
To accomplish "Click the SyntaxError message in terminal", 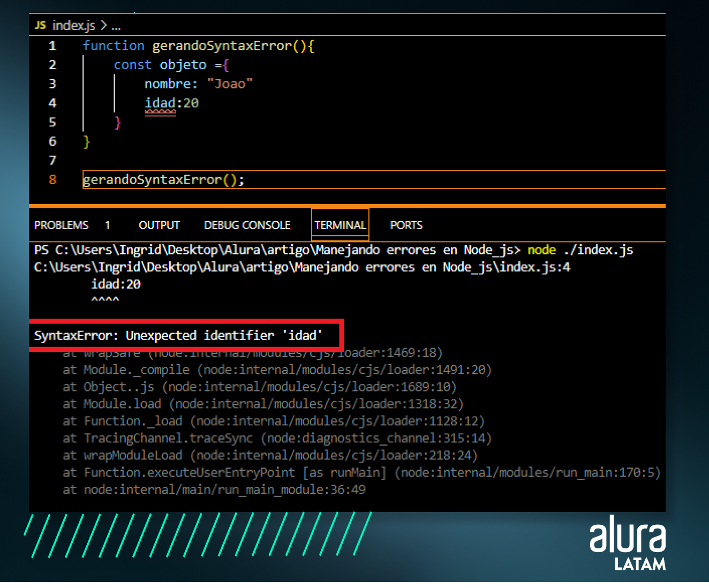I will coord(178,336).
